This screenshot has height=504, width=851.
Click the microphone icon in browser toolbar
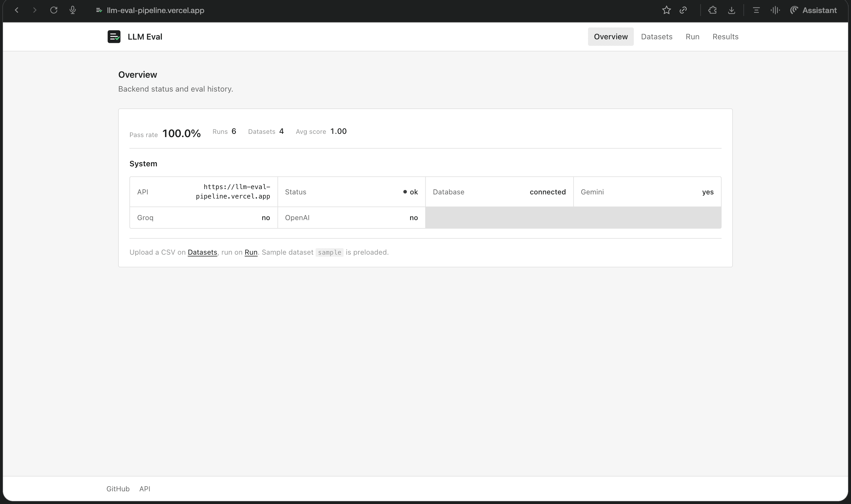point(73,10)
